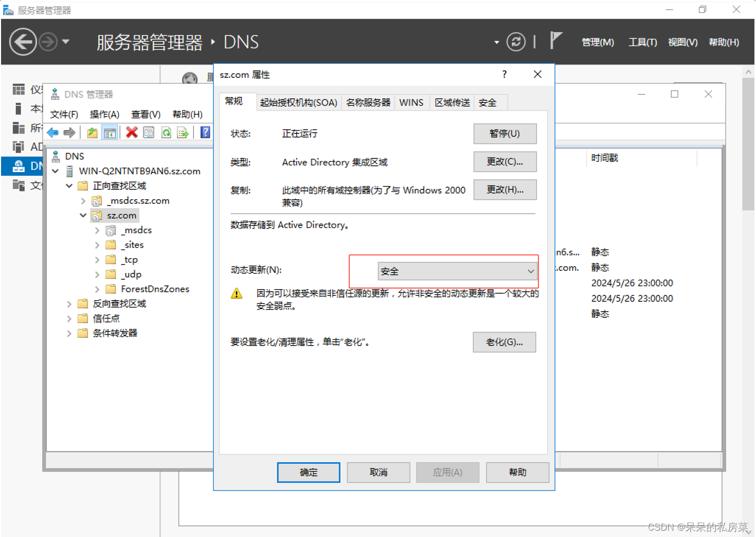Viewport: 756px width, 537px height.
Task: Click the blue Back arrow in the DNS Manager toolbar
Action: tap(53, 133)
